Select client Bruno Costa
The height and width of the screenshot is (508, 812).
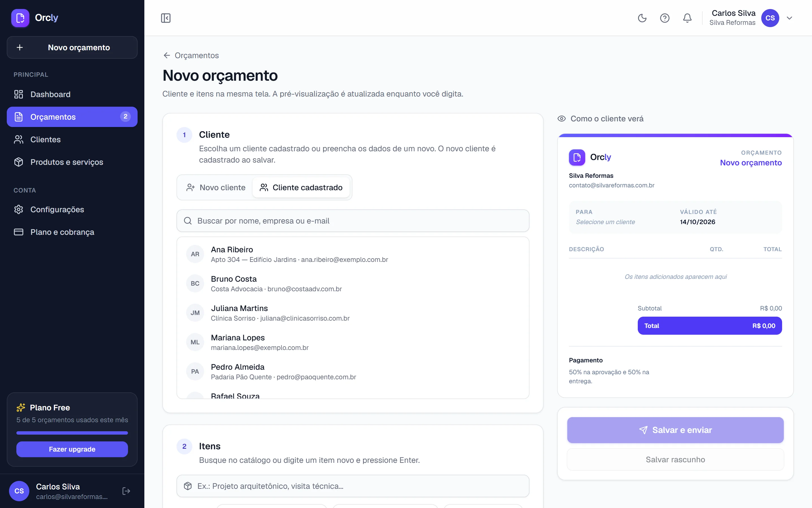pos(353,284)
